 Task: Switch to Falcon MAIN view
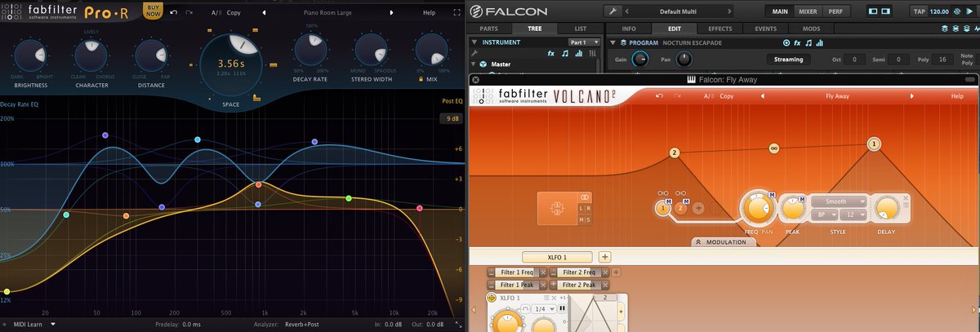pyautogui.click(x=779, y=11)
